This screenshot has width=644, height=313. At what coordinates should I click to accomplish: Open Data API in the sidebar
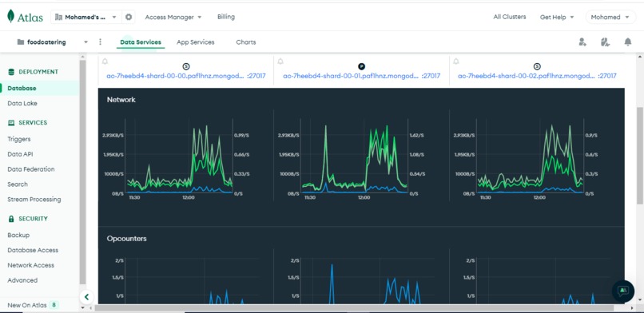tap(20, 154)
